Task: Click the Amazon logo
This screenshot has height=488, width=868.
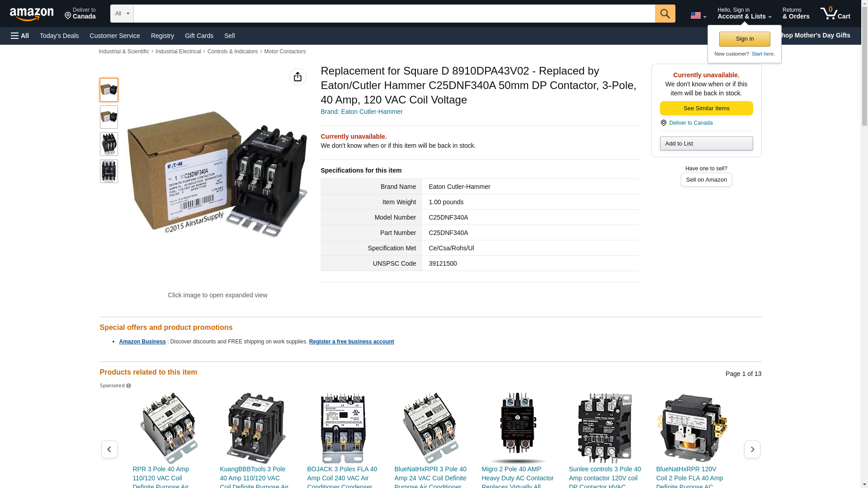Action: click(x=32, y=14)
